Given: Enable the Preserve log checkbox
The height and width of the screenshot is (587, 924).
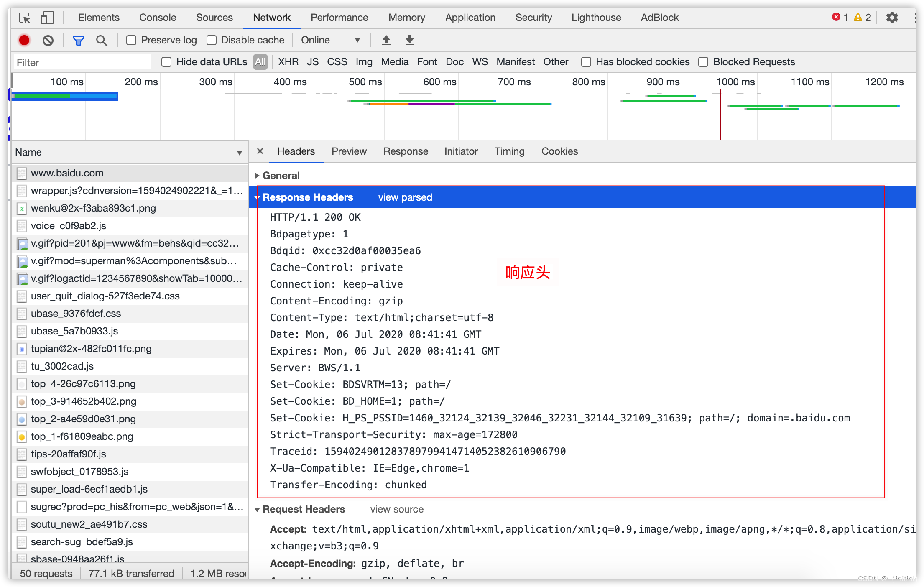Looking at the screenshot, I should (x=131, y=40).
